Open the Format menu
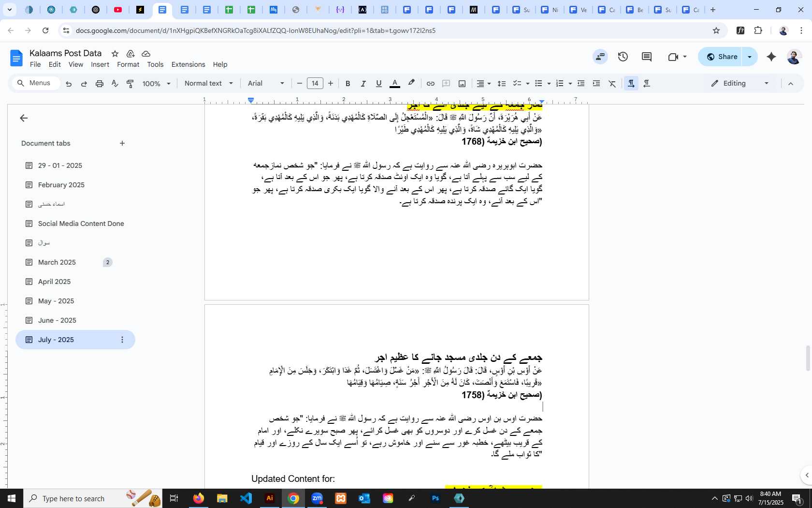This screenshot has height=508, width=812. [128, 64]
